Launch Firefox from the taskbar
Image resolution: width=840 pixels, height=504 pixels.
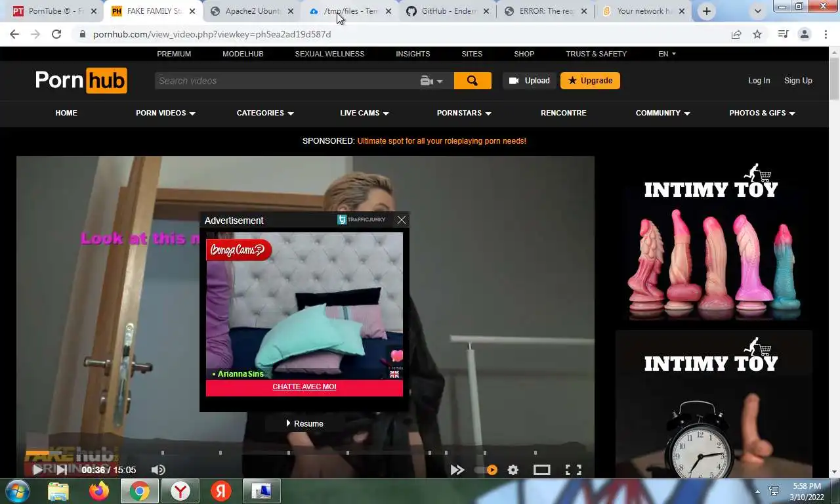99,491
